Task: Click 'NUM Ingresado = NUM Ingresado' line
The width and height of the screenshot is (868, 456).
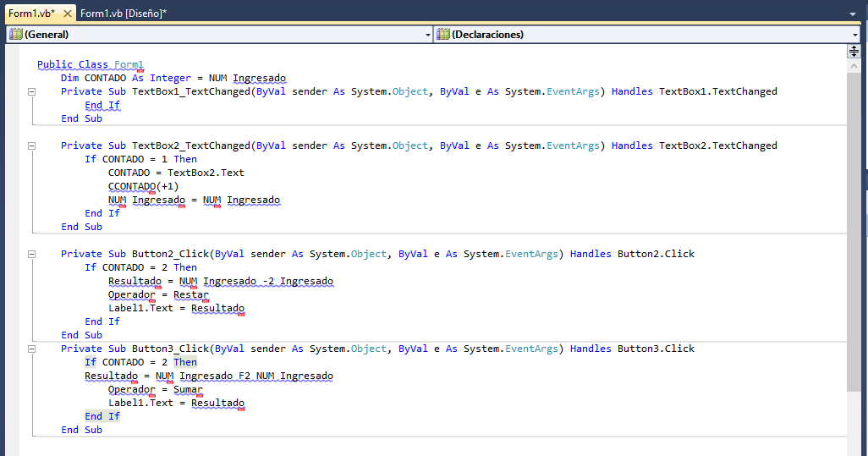Action: (x=195, y=200)
